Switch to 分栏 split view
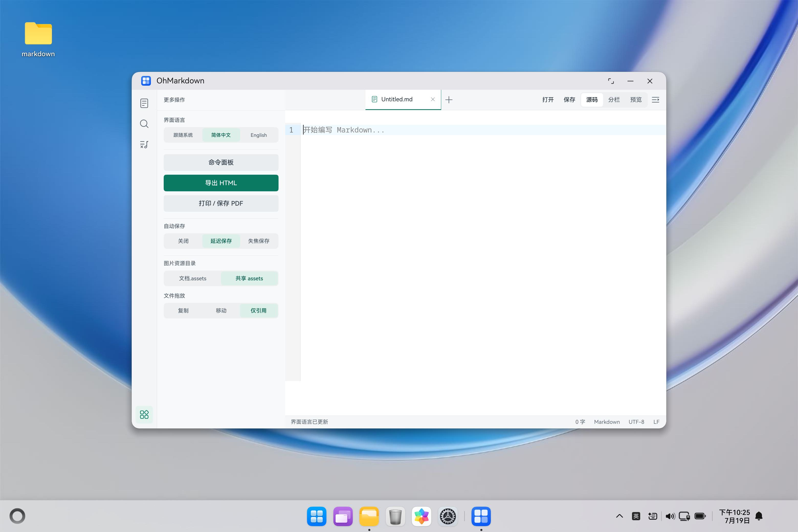 click(614, 100)
